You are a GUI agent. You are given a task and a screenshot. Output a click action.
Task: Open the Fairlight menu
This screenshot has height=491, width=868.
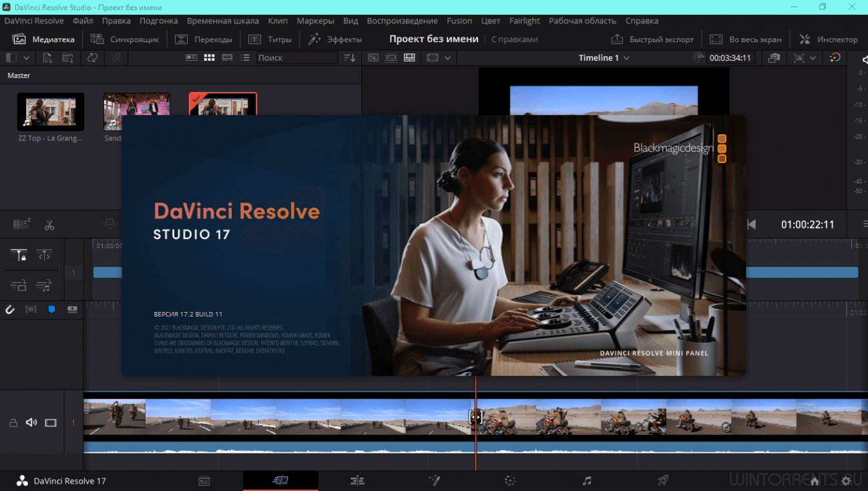point(525,21)
